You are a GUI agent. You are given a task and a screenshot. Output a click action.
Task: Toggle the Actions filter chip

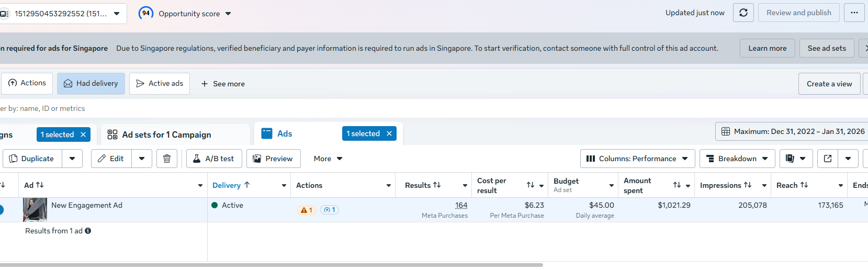pyautogui.click(x=27, y=84)
